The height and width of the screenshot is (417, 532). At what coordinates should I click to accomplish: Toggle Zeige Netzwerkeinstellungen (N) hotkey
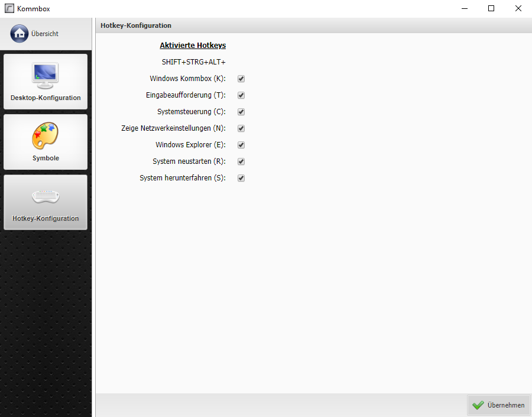tap(241, 128)
